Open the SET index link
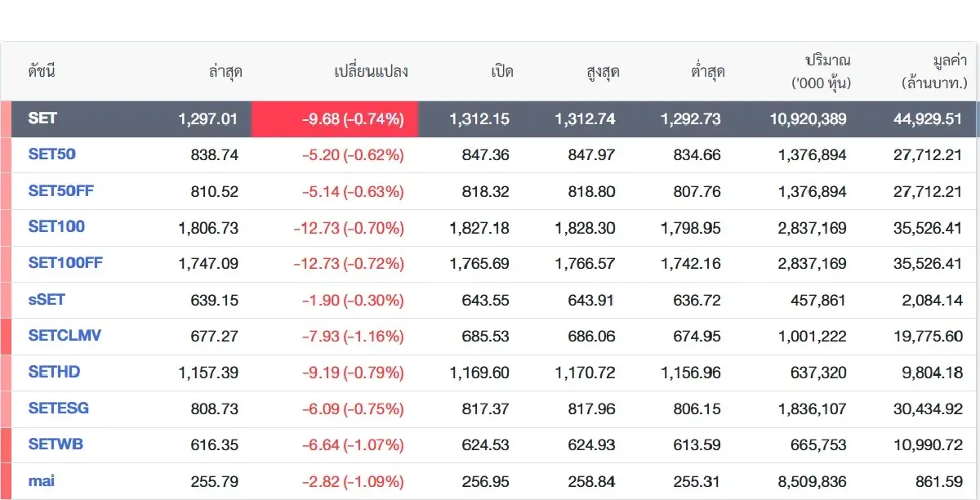Viewport: 980px width, 500px height. click(x=42, y=118)
